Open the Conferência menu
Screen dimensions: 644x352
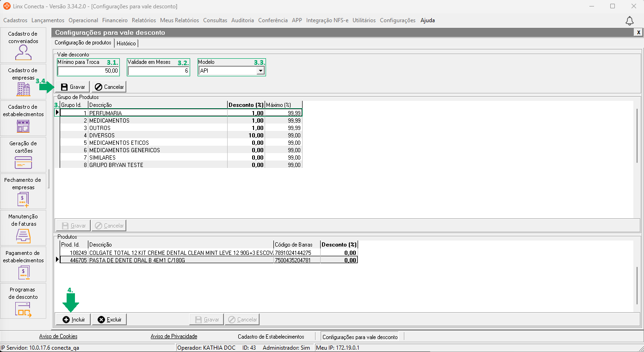[x=273, y=20]
